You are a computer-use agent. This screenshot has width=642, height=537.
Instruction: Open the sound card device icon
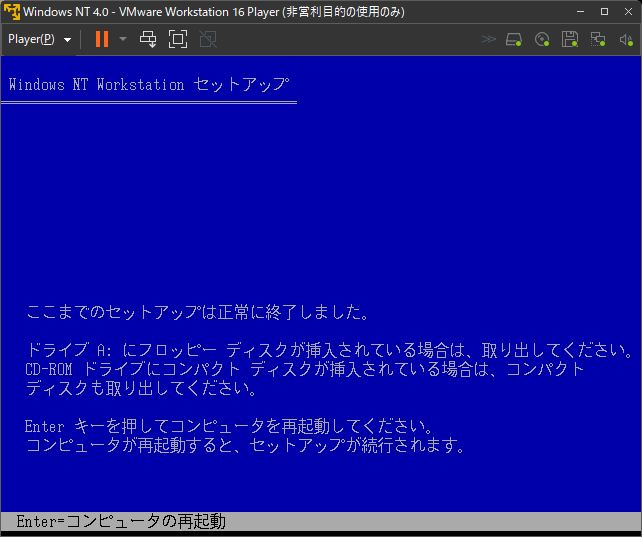[626, 39]
